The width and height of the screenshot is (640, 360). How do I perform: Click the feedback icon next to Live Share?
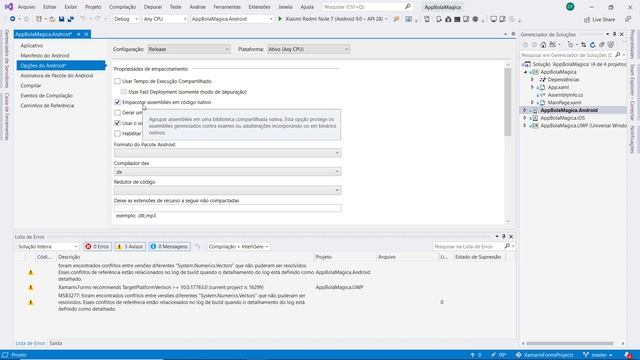[x=628, y=19]
